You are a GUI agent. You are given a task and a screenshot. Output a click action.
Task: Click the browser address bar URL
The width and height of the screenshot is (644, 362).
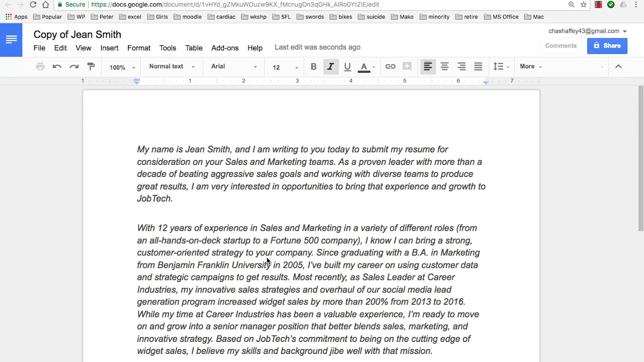pyautogui.click(x=235, y=5)
